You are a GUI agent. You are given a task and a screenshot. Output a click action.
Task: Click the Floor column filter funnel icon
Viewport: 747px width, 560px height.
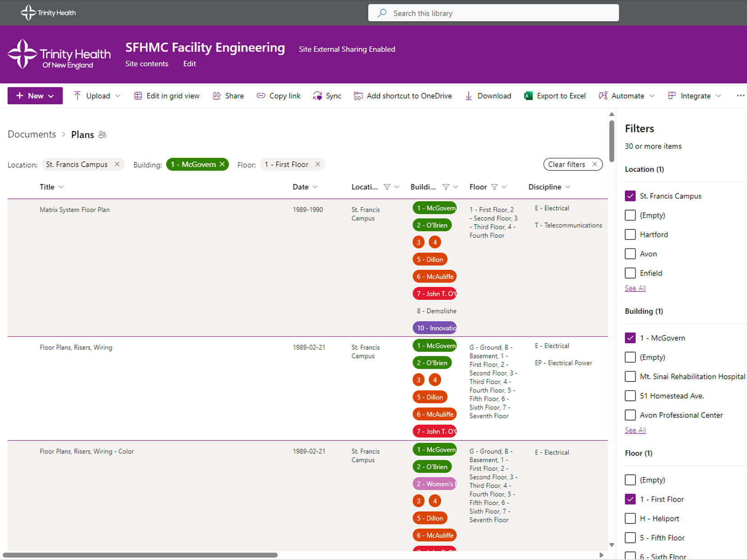coord(494,187)
